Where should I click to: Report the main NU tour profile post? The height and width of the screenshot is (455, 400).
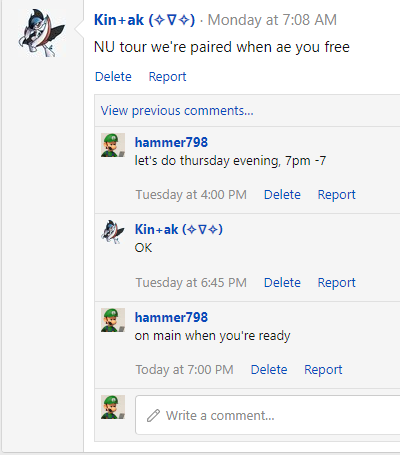(167, 76)
